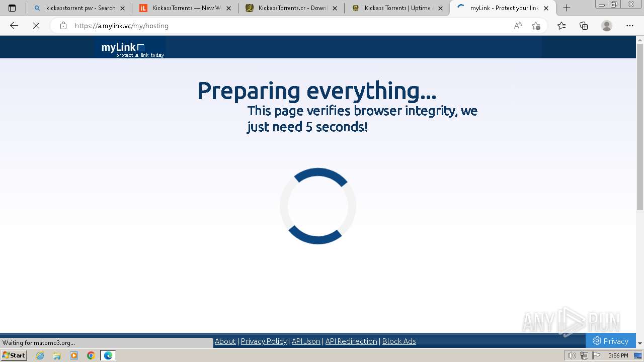View site information via the lock icon
Image resolution: width=644 pixels, height=362 pixels.
click(63, 26)
